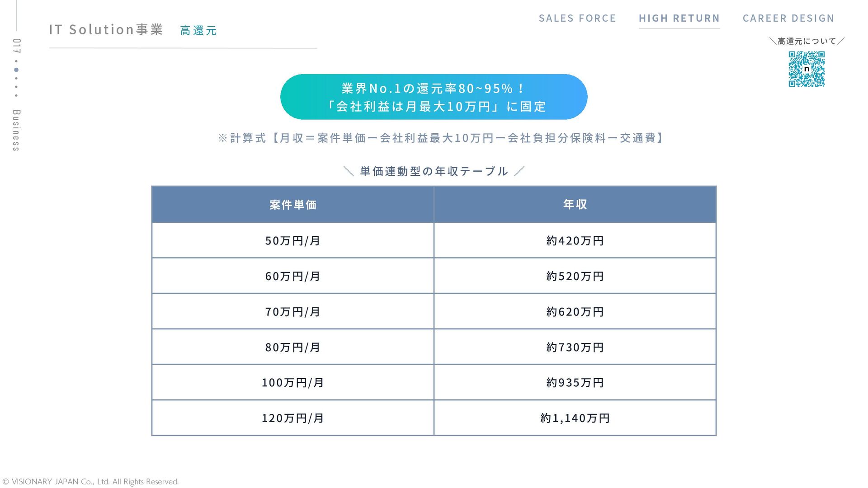Select the 120万円/月 row cell
This screenshot has width=868, height=488.
pyautogui.click(x=293, y=418)
